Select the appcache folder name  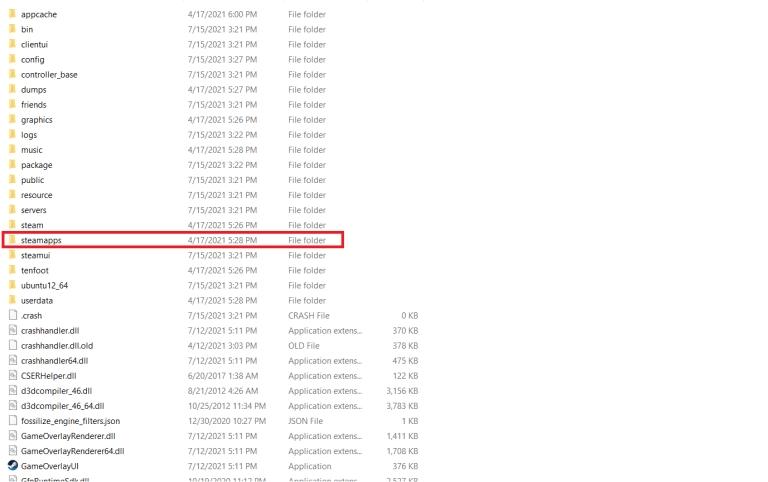pos(39,15)
